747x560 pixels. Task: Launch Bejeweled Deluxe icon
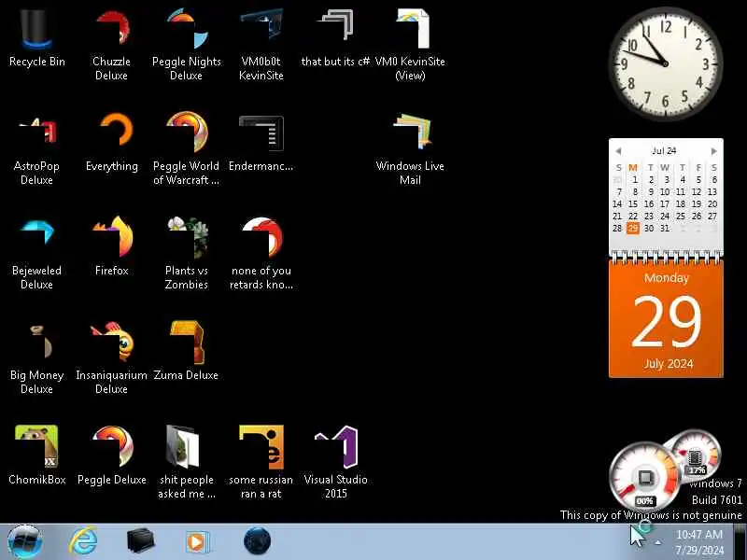[x=36, y=233]
